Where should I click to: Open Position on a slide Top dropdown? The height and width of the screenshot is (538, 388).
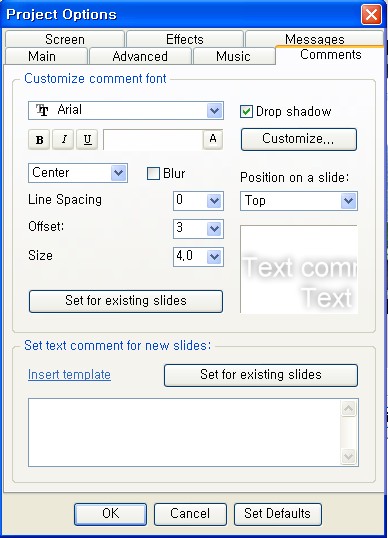349,201
